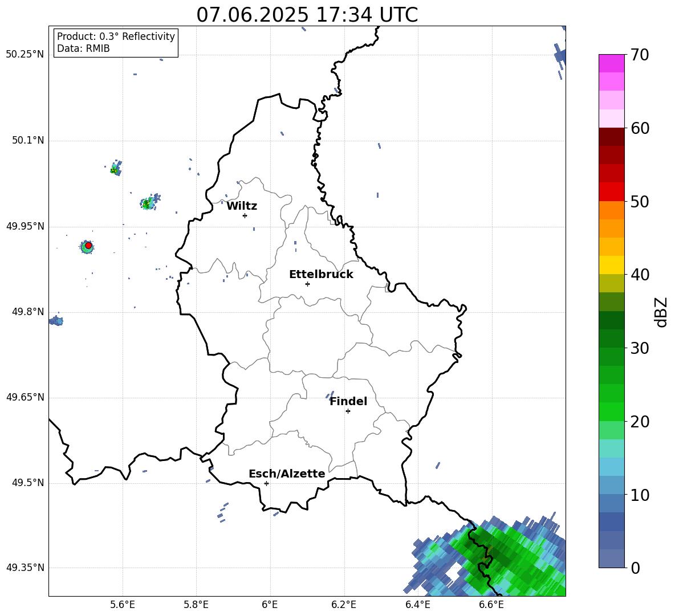Click the Esch/Alzette location cross marker
The width and height of the screenshot is (675, 616).
coord(266,483)
